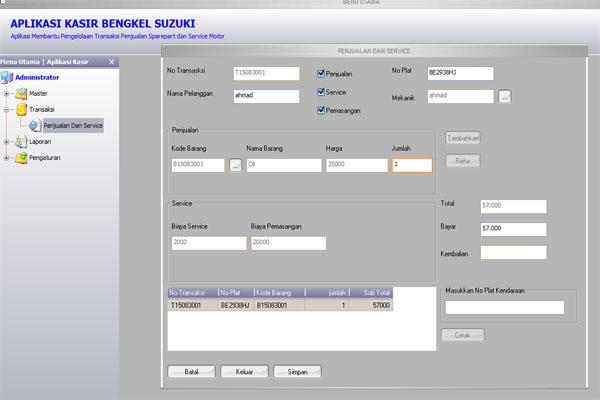Click the Tambahkan button
The height and width of the screenshot is (400, 600).
point(463,138)
